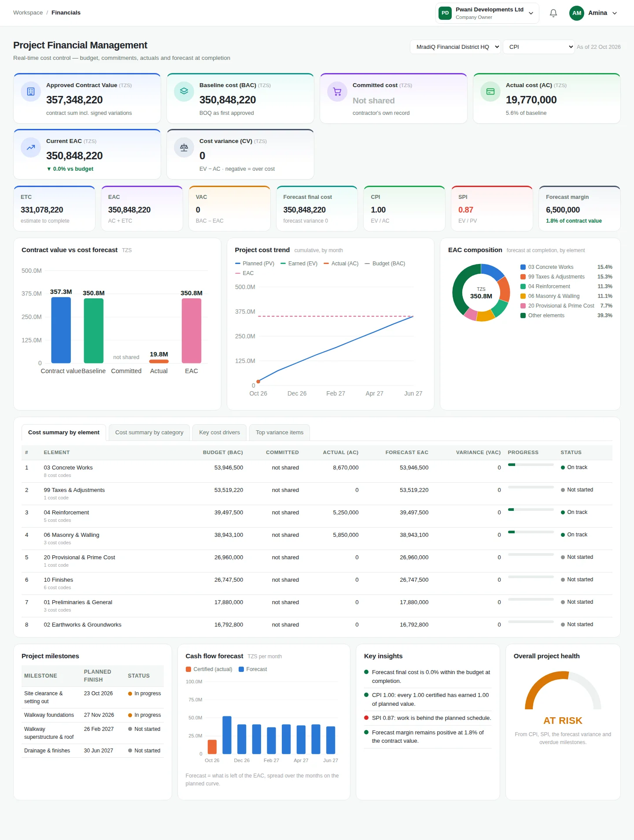Open the Key cost drivers tab
634x840 pixels.
[x=220, y=433]
